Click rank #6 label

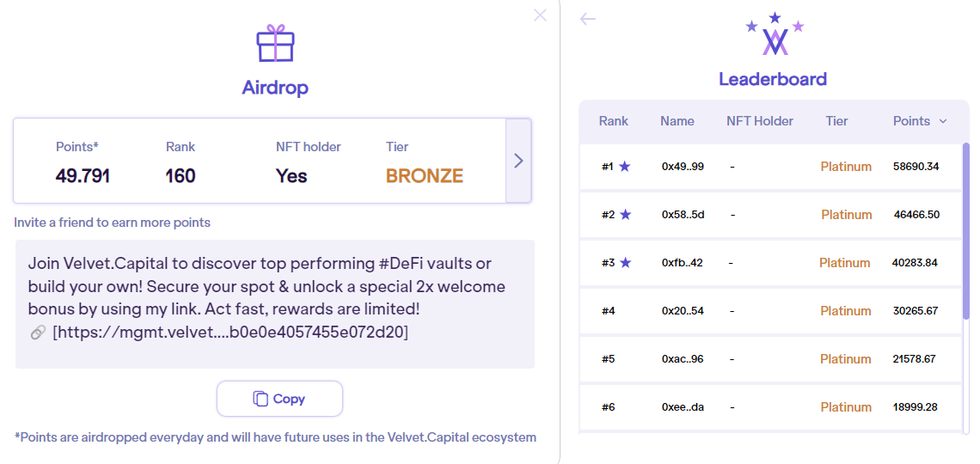point(608,407)
